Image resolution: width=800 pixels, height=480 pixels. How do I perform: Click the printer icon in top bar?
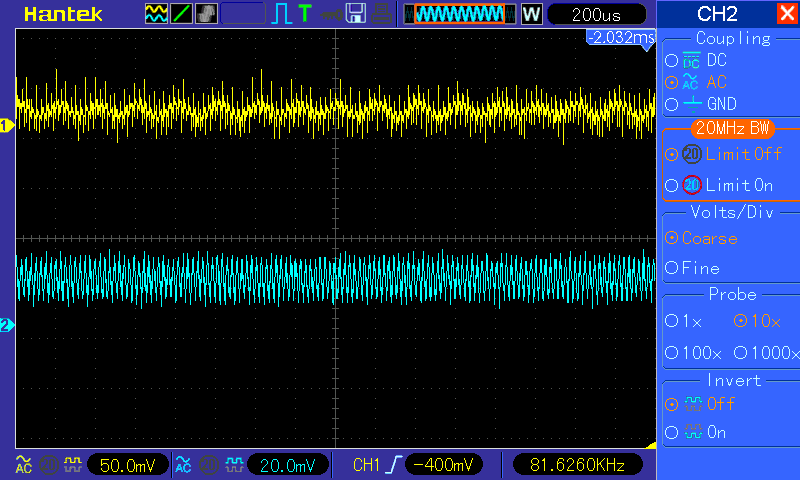click(x=381, y=14)
